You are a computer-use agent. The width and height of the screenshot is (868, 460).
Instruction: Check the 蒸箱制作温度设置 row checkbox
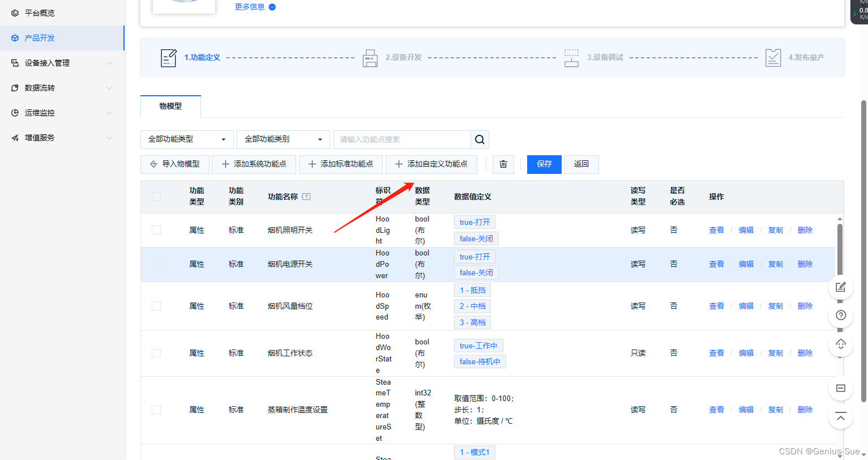156,410
